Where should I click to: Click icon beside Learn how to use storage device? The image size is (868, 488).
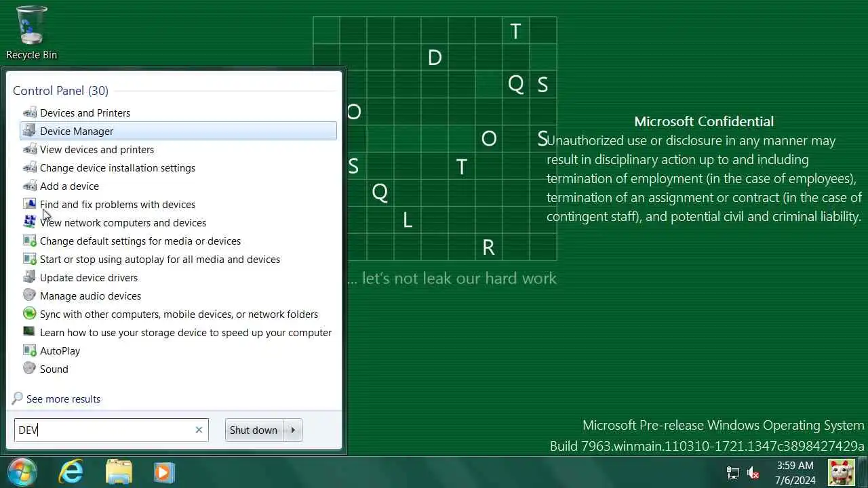(x=29, y=332)
